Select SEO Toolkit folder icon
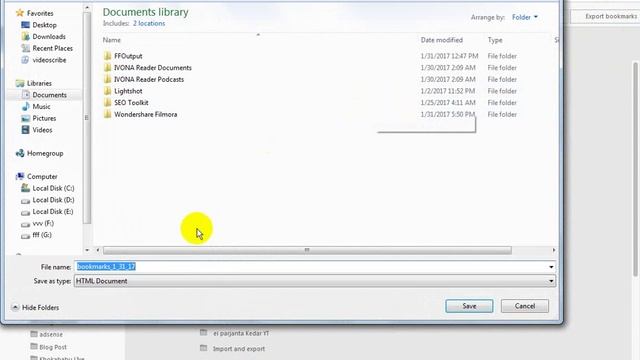Viewport: 640px width, 360px height. coord(107,102)
